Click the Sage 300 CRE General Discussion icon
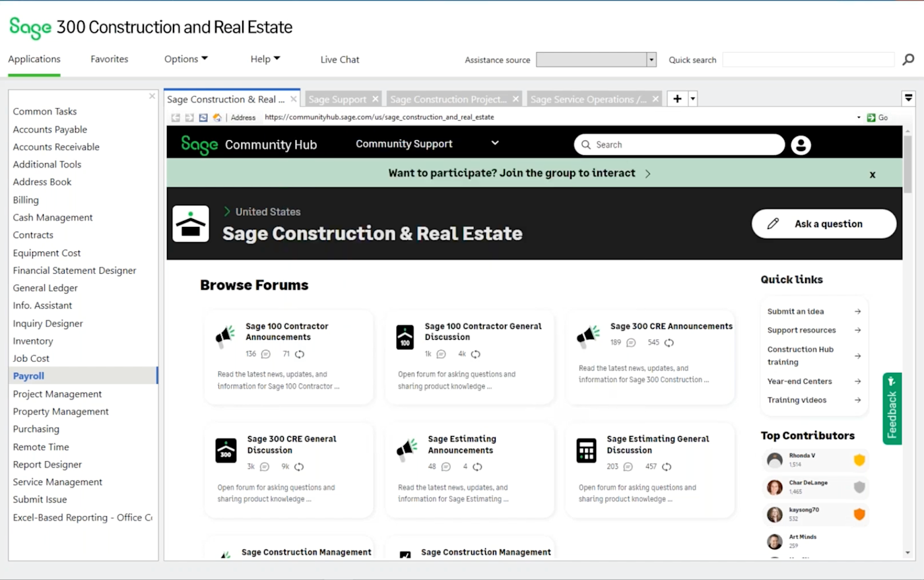924x580 pixels. (226, 450)
